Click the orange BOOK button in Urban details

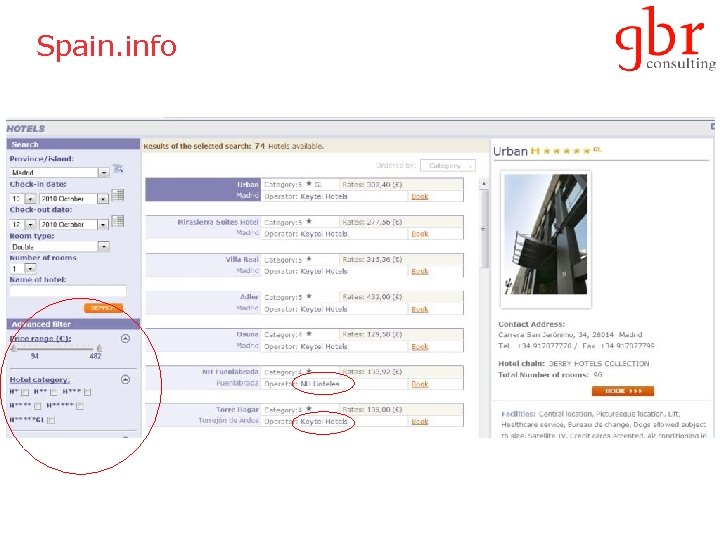[x=623, y=391]
